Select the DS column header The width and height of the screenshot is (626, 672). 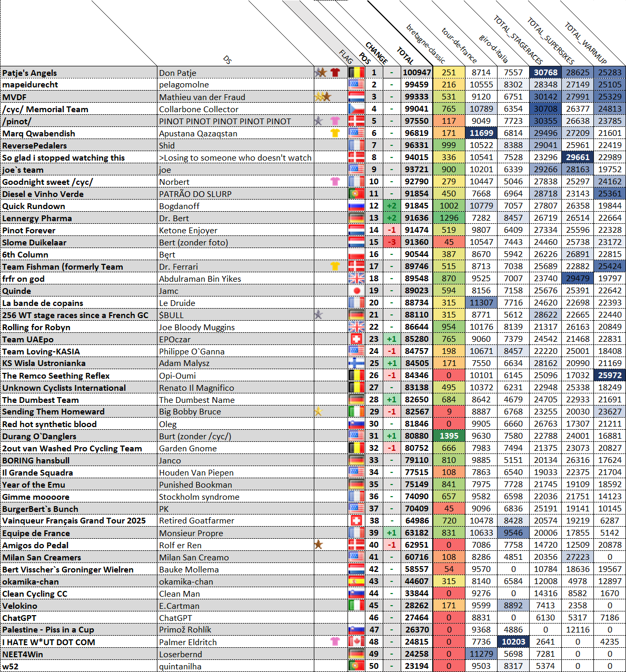(227, 60)
